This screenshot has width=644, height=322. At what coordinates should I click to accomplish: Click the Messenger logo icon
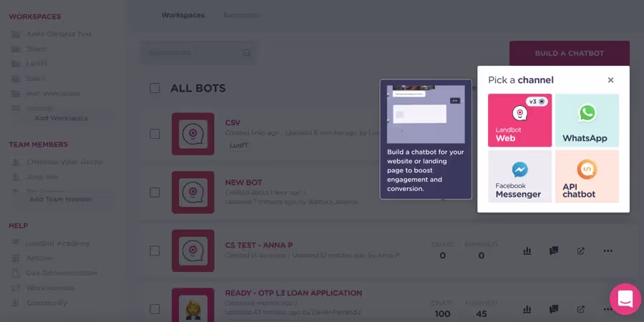click(x=519, y=169)
